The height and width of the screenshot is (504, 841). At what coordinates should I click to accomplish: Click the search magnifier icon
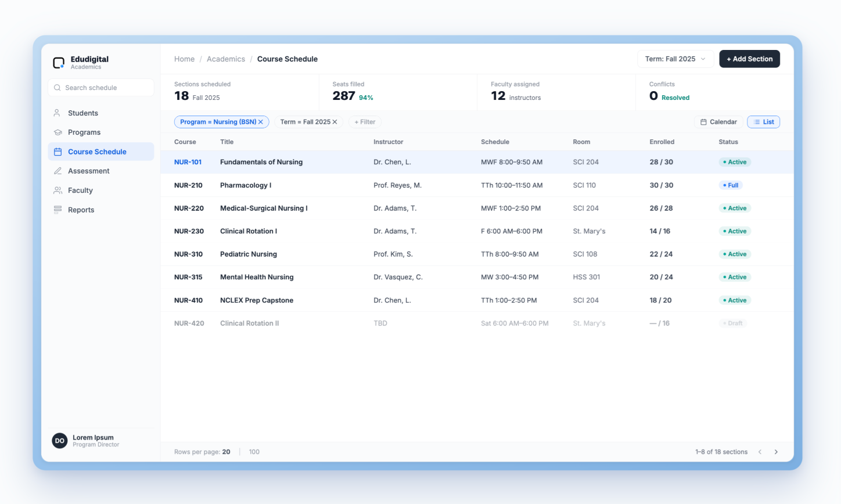57,88
